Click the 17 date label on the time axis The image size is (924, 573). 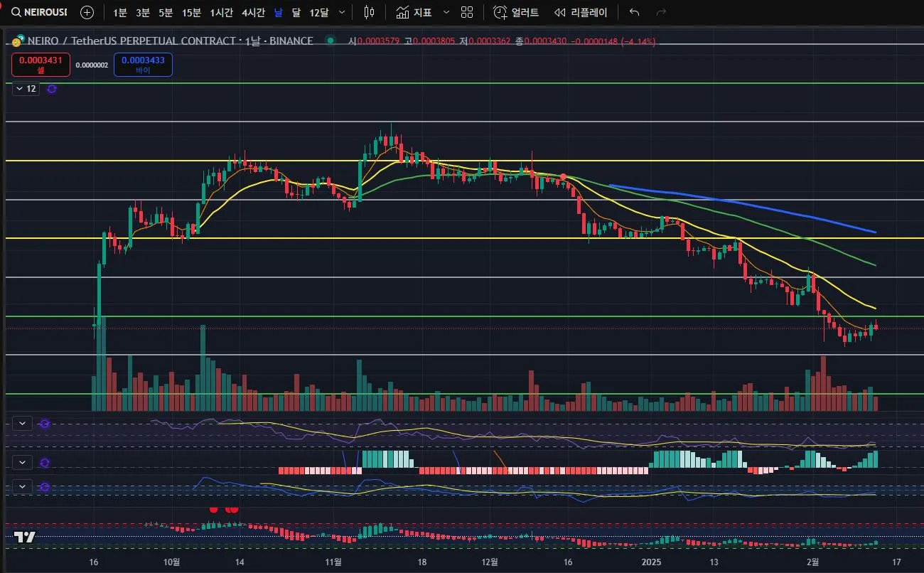(x=896, y=562)
